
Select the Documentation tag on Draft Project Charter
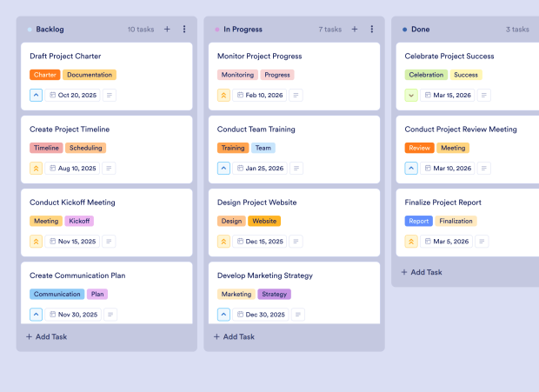(90, 75)
